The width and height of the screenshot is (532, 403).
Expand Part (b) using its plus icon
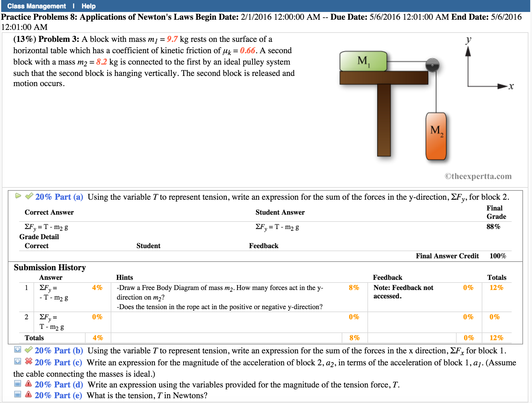pyautogui.click(x=17, y=350)
